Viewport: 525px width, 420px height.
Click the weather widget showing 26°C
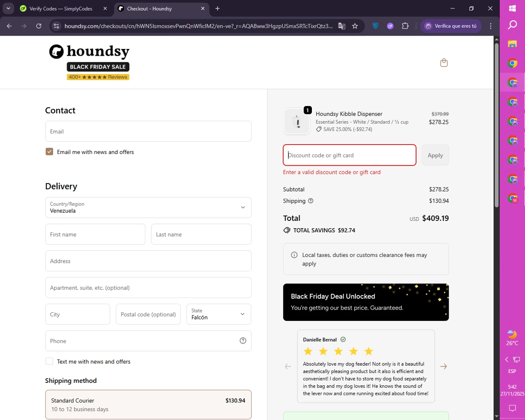click(512, 338)
